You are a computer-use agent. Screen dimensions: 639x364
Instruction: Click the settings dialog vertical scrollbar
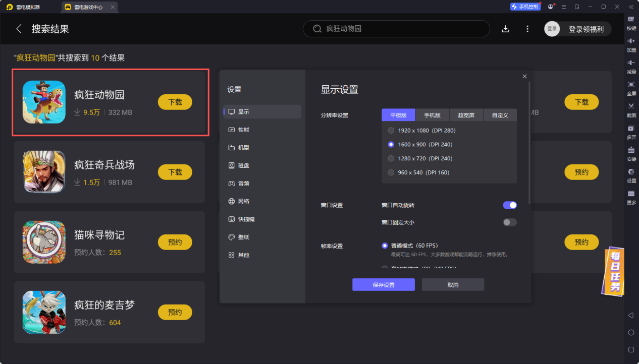coord(529,143)
